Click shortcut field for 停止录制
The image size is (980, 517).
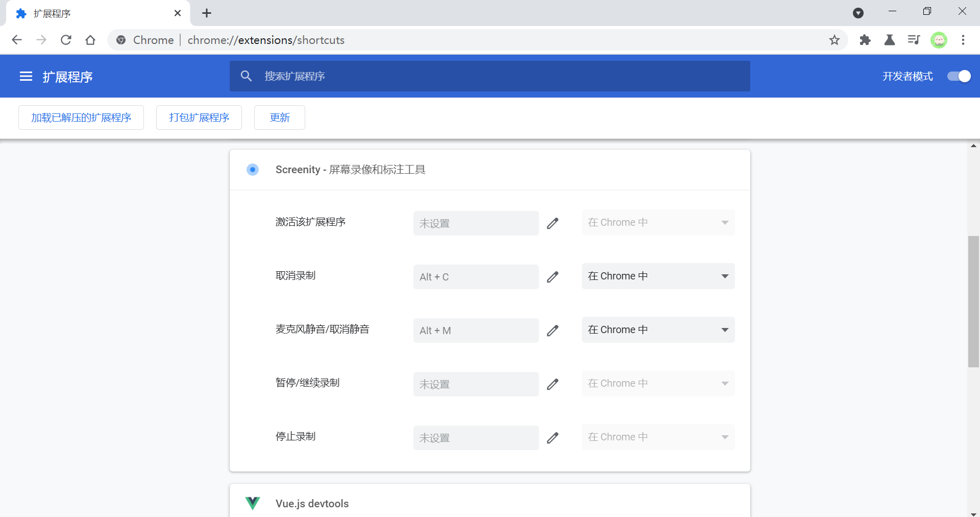(x=476, y=438)
